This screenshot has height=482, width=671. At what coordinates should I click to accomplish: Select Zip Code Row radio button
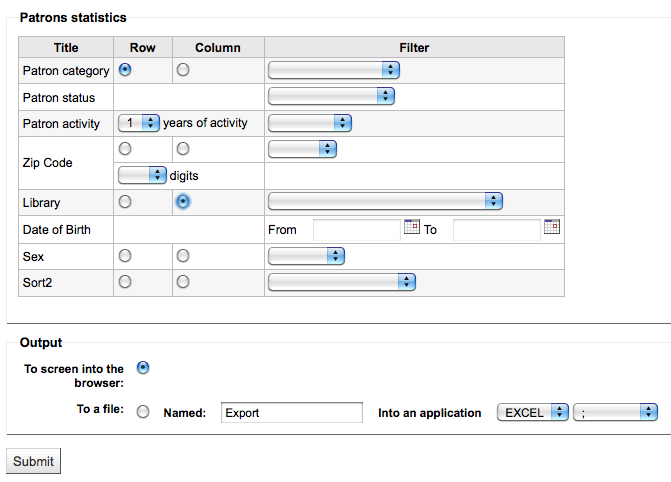(125, 149)
